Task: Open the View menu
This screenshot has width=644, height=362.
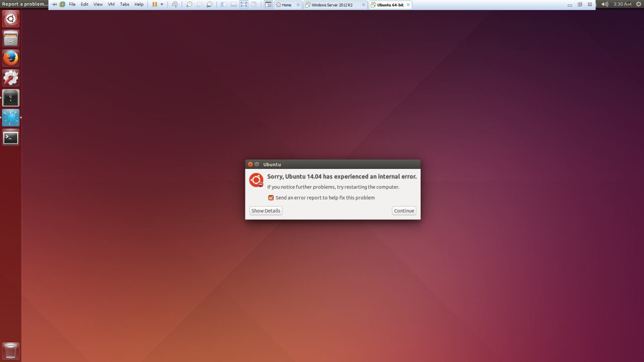Action: 98,5
